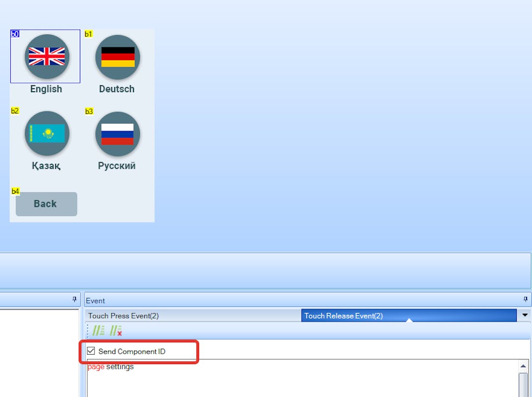Screen dimensions: 532x397
Task: Select the Touch Release Event(2) tab
Action: coord(343,316)
